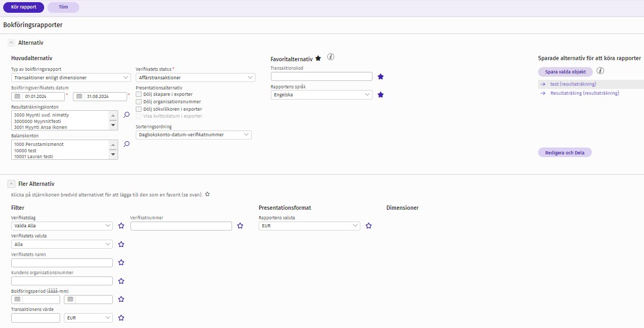Favorite star next to Transaktionskod field
Image resolution: width=644 pixels, height=328 pixels.
381,77
